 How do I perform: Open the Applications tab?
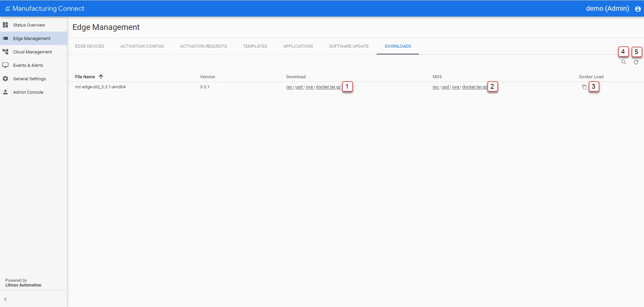pyautogui.click(x=298, y=46)
